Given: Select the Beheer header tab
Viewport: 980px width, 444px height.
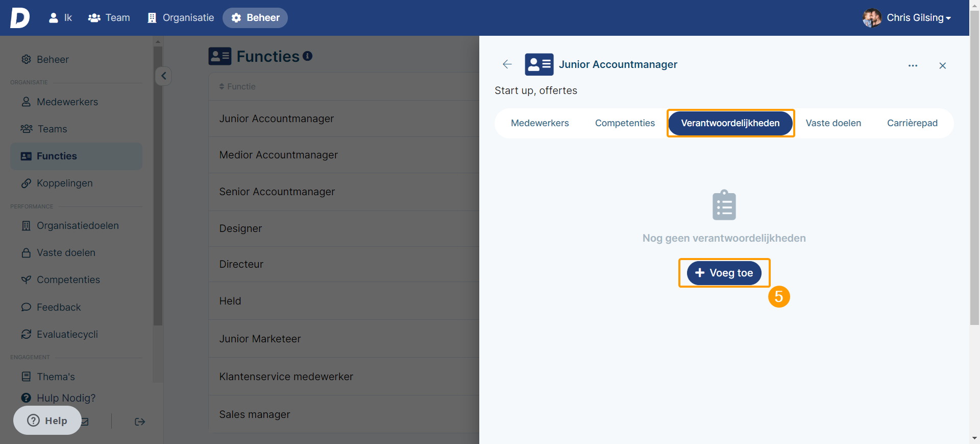Looking at the screenshot, I should tap(255, 18).
